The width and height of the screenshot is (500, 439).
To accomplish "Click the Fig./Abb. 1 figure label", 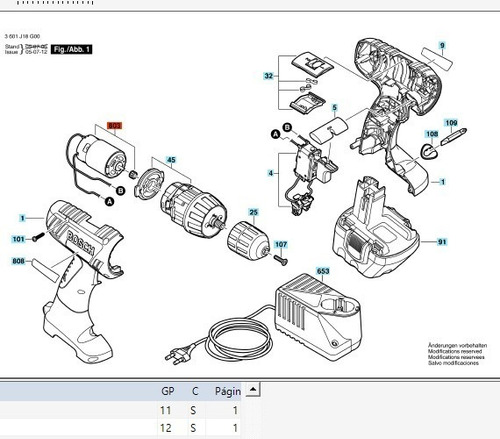I will coord(71,49).
